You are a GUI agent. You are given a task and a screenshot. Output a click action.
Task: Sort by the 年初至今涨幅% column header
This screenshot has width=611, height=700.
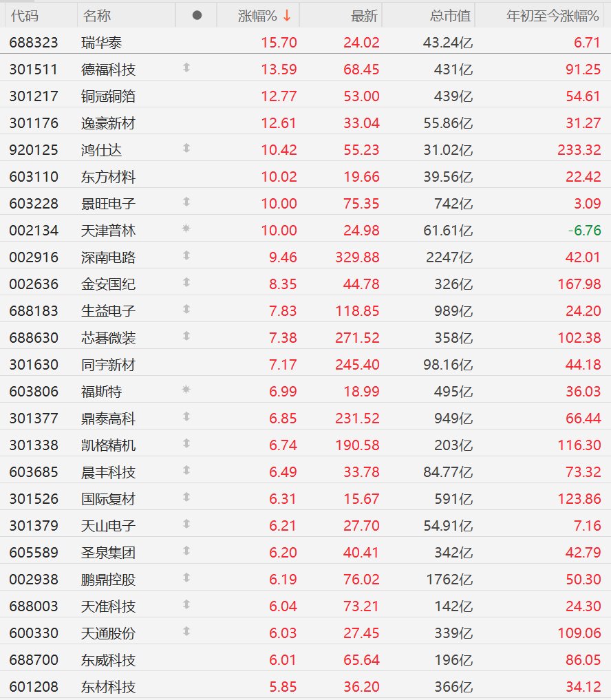coord(553,16)
